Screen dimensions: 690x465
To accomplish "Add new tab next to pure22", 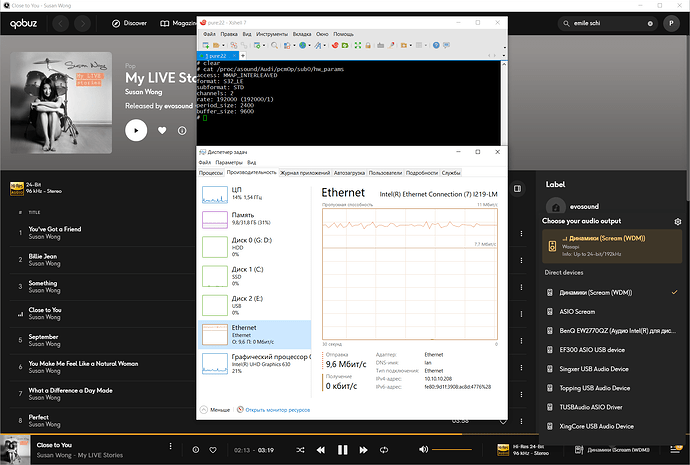I will [242, 56].
